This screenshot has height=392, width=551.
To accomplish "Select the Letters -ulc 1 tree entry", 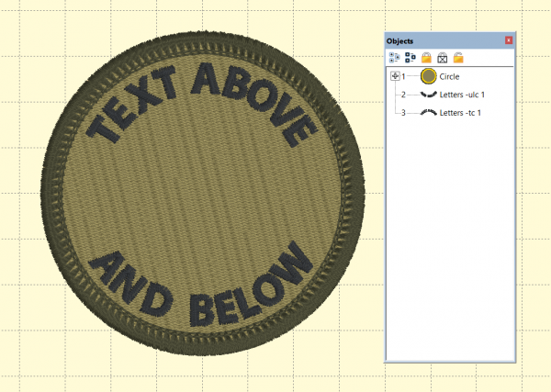I will click(x=461, y=95).
